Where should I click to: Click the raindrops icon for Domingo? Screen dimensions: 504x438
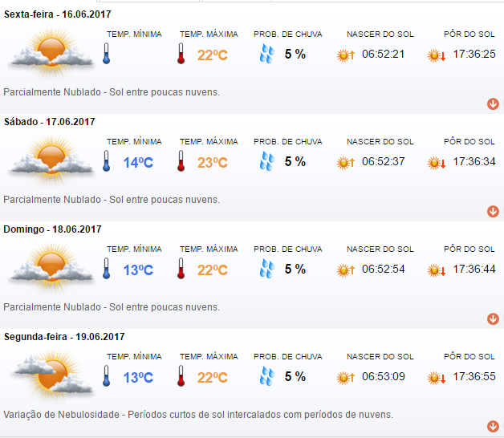pyautogui.click(x=266, y=270)
